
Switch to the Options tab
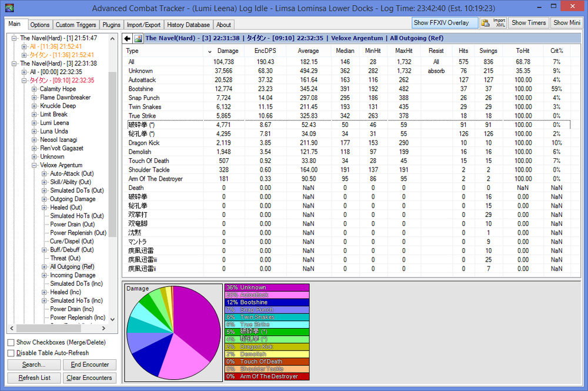[40, 25]
